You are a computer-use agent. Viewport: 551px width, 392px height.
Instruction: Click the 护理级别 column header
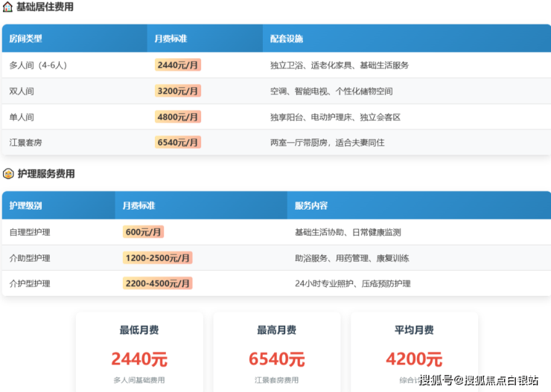coord(26,205)
